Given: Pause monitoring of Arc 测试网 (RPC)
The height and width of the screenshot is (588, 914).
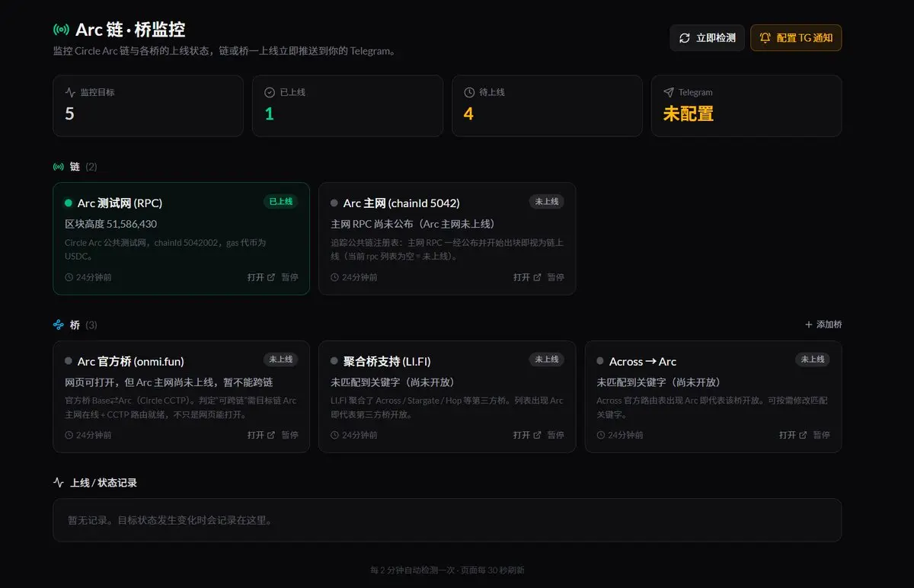Looking at the screenshot, I should click(x=289, y=277).
